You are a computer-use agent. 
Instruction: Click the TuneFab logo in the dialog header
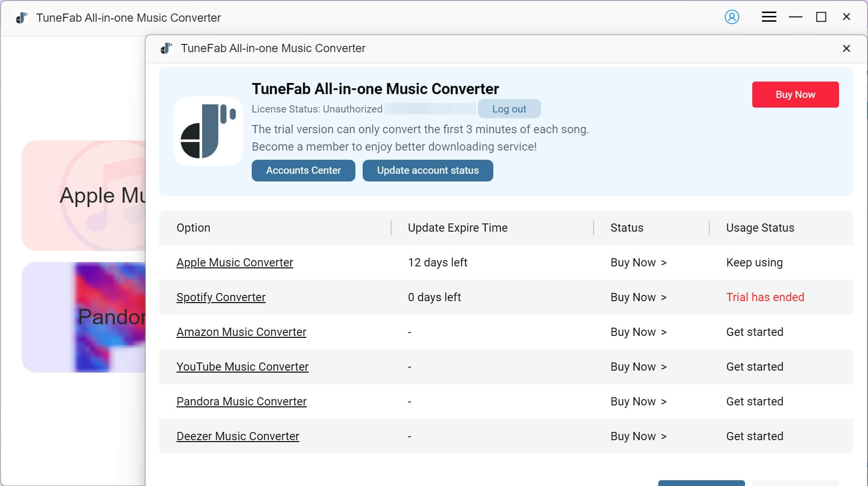coord(166,48)
